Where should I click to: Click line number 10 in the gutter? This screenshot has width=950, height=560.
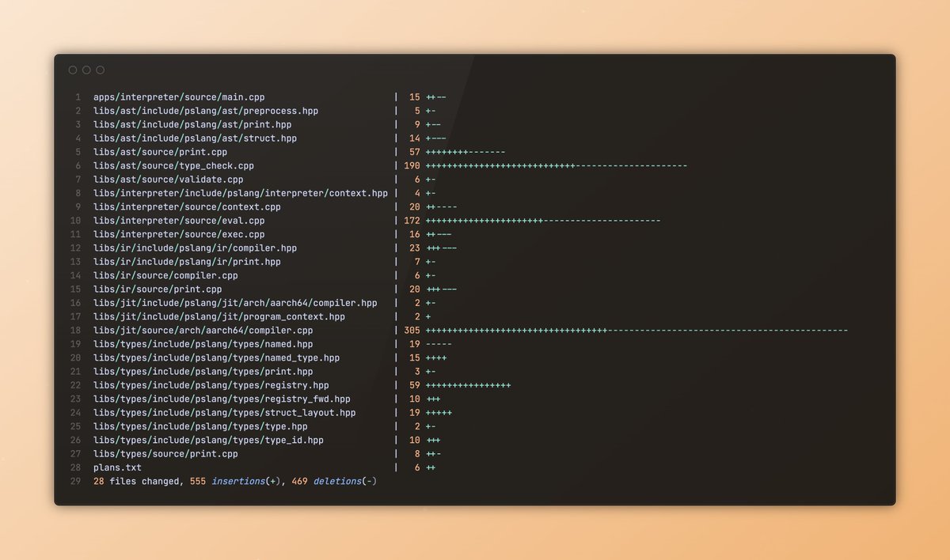tap(76, 221)
